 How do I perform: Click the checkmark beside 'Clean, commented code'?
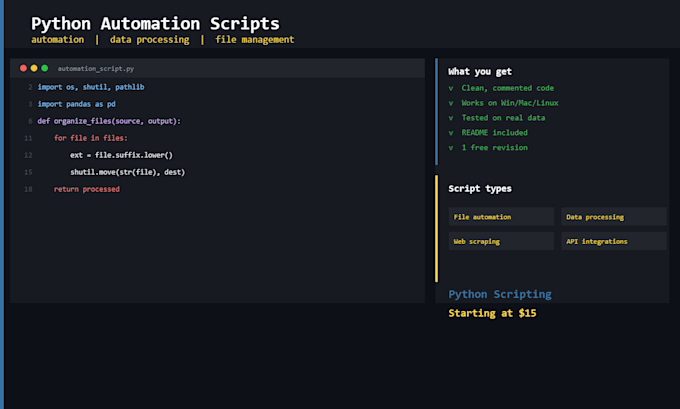[451, 88]
